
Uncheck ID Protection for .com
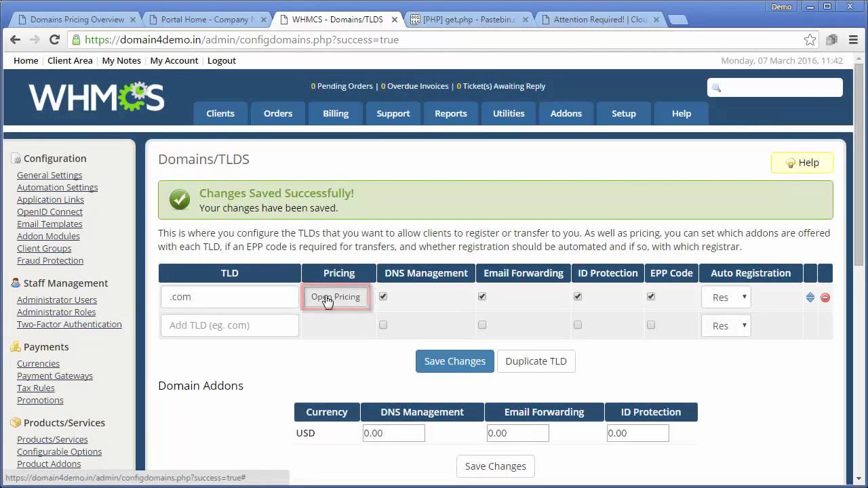[578, 296]
